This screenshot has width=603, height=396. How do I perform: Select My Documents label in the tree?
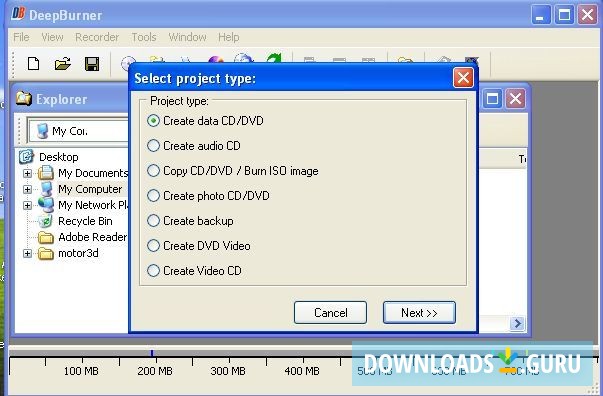click(x=93, y=173)
